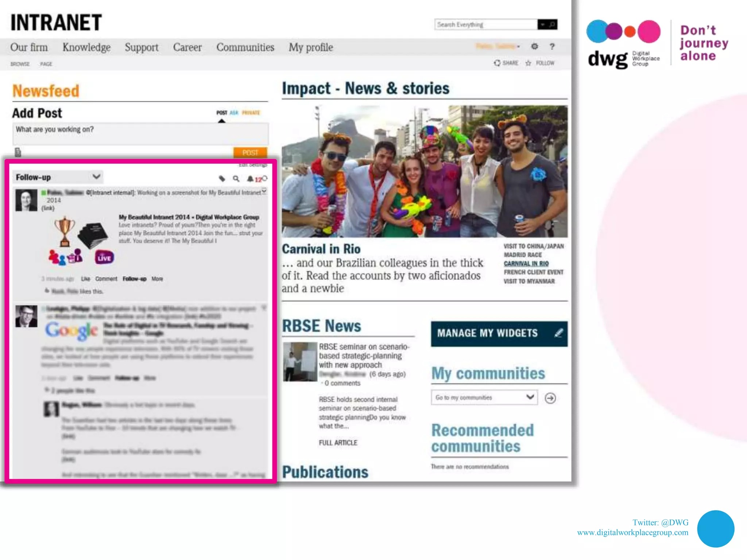Open the notifications bell with 12

tap(255, 179)
